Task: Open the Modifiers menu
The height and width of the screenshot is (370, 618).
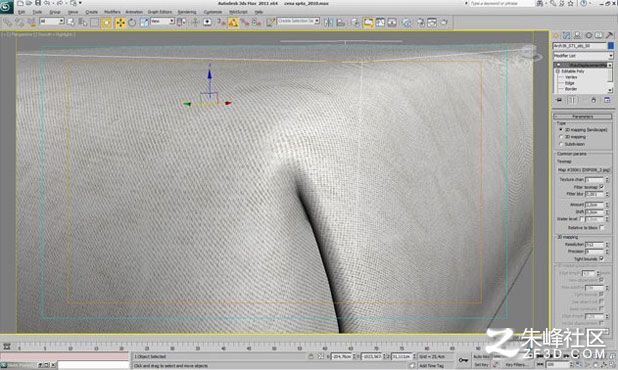Action: [x=112, y=12]
